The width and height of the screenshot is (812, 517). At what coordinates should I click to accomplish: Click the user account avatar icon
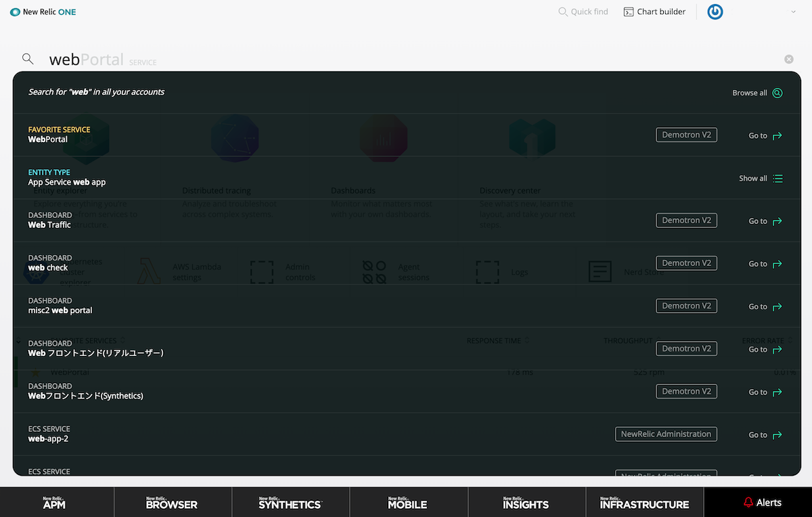pos(715,12)
